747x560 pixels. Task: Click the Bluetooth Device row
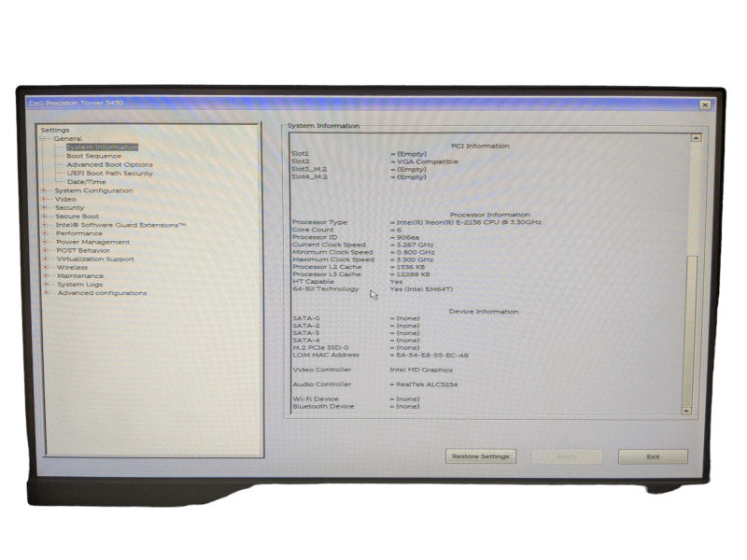pos(357,407)
